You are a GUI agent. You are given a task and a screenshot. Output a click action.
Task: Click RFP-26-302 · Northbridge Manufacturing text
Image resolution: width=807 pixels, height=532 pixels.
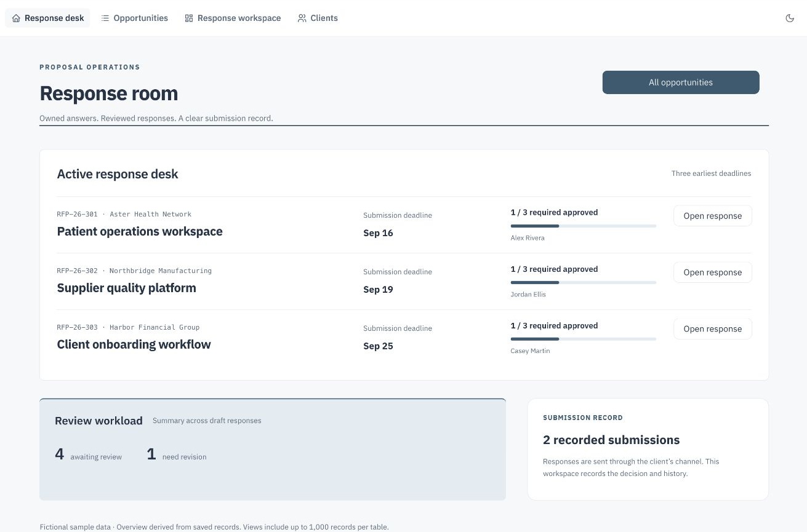click(x=134, y=271)
